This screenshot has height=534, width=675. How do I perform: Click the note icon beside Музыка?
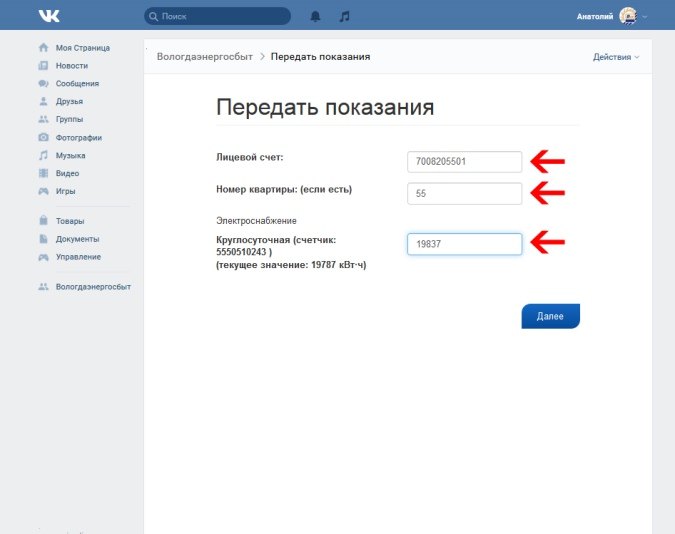click(43, 155)
